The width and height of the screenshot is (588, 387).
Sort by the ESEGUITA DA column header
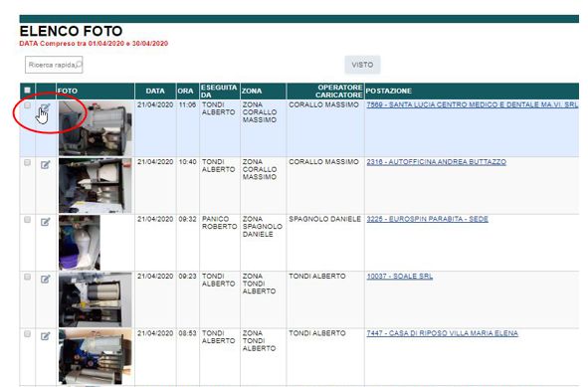point(219,92)
